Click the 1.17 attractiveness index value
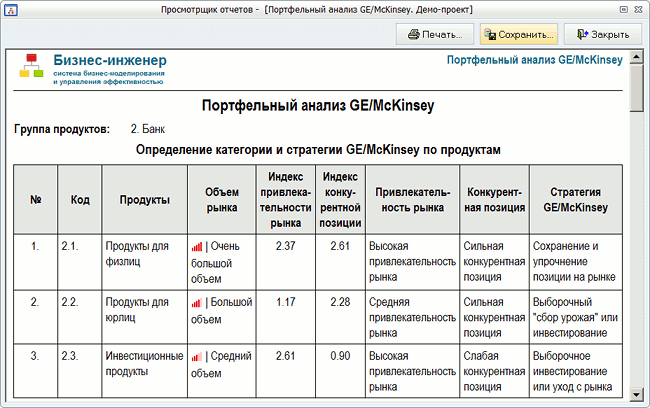The height and width of the screenshot is (408, 650). coord(286,302)
